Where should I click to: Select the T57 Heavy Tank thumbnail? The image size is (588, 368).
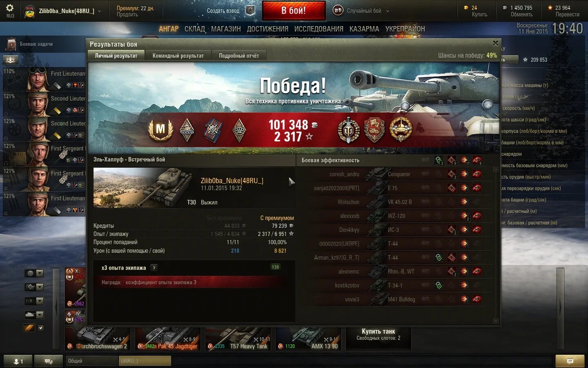239,339
